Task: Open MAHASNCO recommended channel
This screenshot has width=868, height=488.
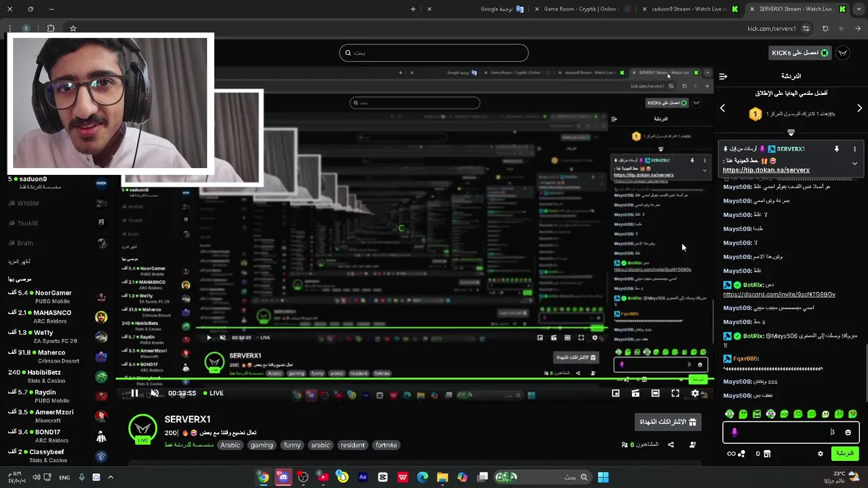Action: point(58,317)
